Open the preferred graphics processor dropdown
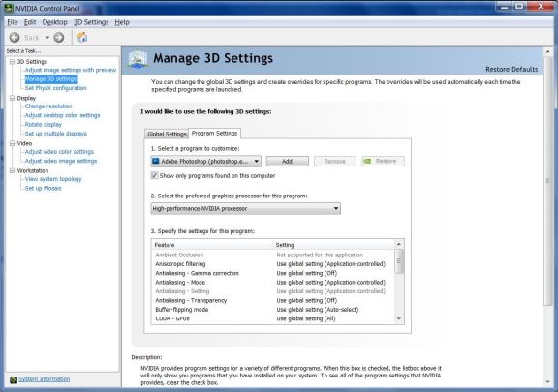The image size is (558, 392). 245,208
